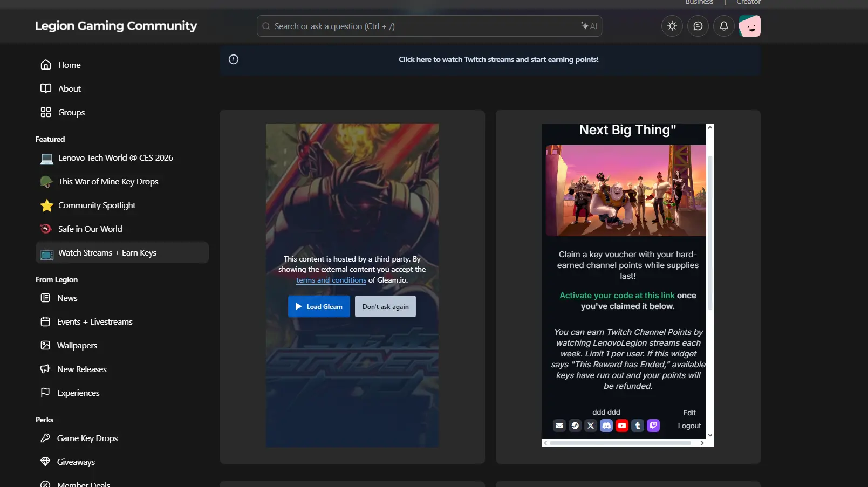Click banner to watch Twitch streams

[x=498, y=59]
